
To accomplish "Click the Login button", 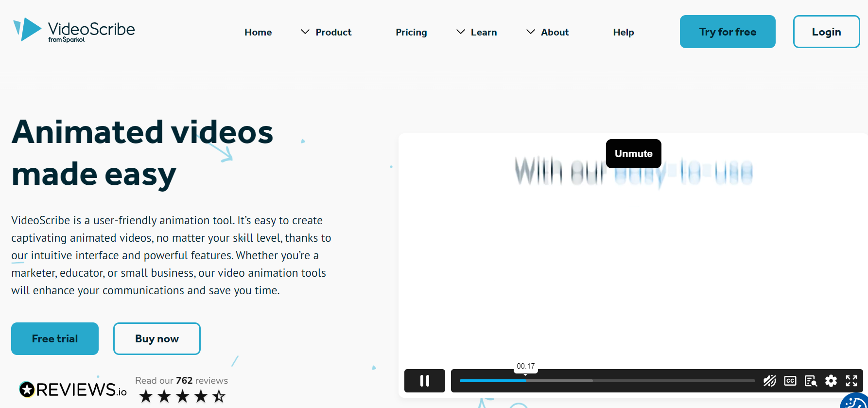I will click(x=826, y=32).
